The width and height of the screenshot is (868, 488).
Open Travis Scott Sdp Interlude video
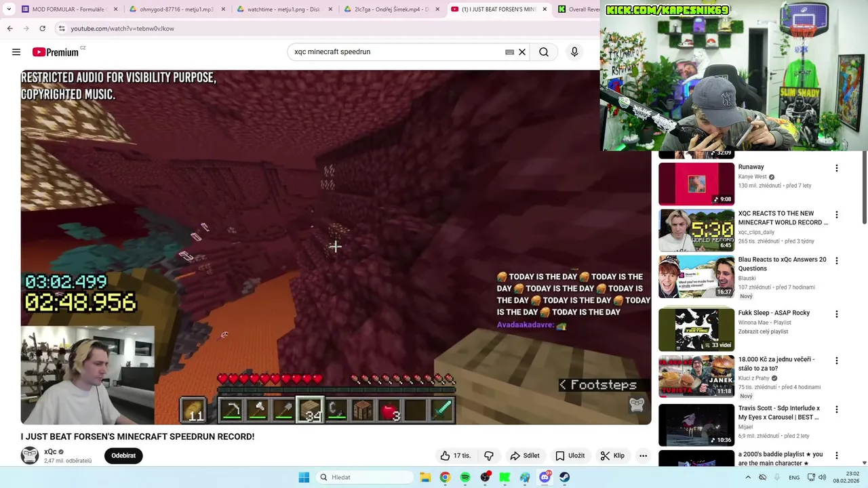[x=696, y=425]
